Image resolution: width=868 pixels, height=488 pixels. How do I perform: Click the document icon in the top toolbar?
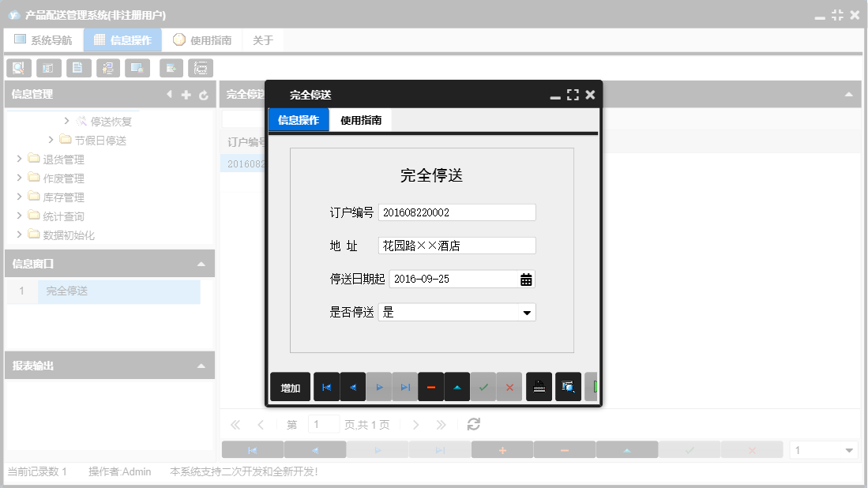78,68
